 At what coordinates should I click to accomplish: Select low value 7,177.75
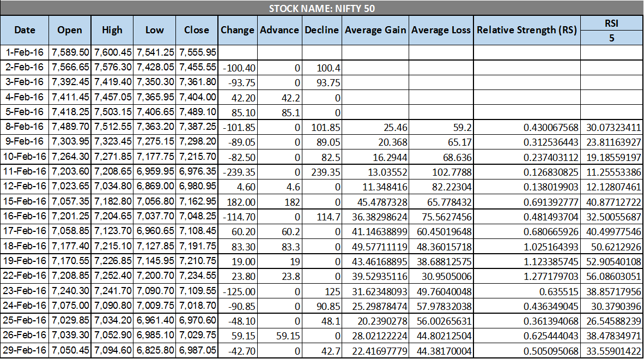[154, 157]
